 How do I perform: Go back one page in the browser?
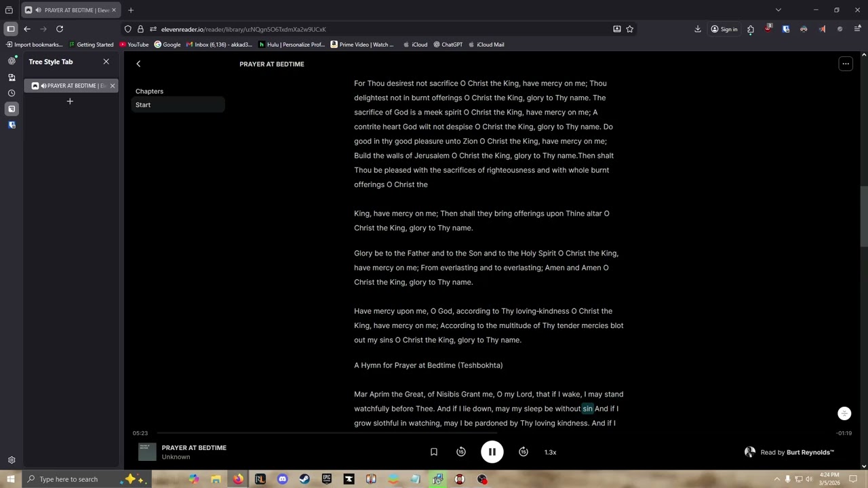coord(27,29)
